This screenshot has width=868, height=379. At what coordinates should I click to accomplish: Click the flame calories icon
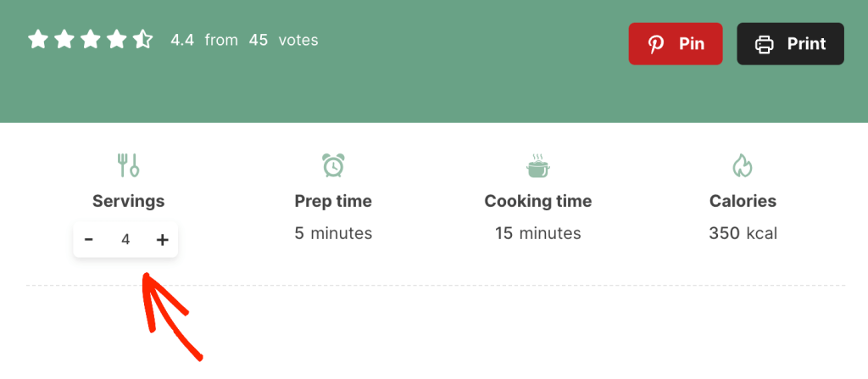click(743, 165)
